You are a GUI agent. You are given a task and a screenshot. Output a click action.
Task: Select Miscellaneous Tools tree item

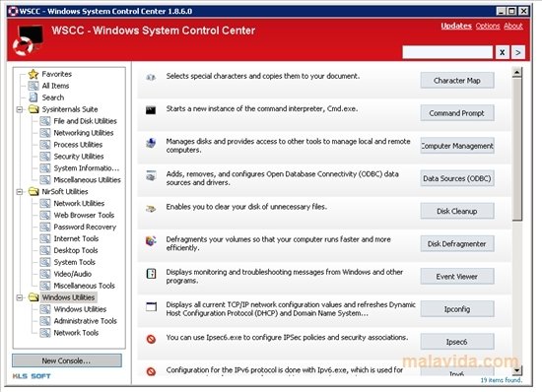click(85, 286)
